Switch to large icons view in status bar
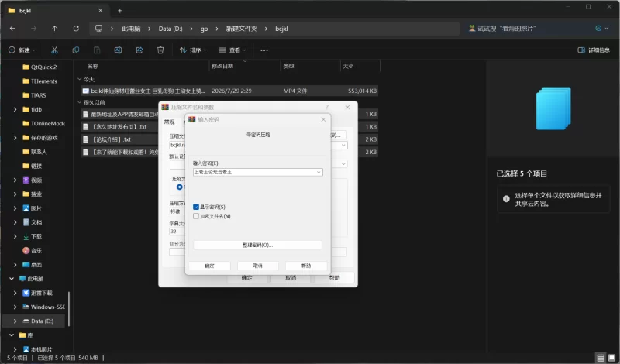This screenshot has height=364, width=620. [x=612, y=358]
